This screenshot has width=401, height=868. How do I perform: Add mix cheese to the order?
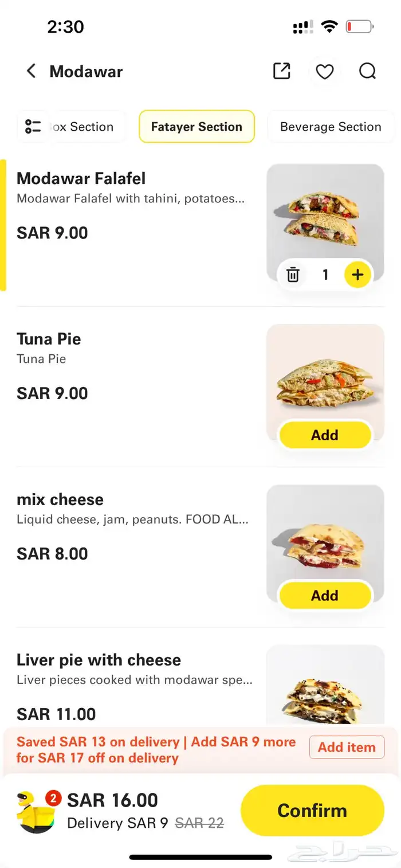325,596
